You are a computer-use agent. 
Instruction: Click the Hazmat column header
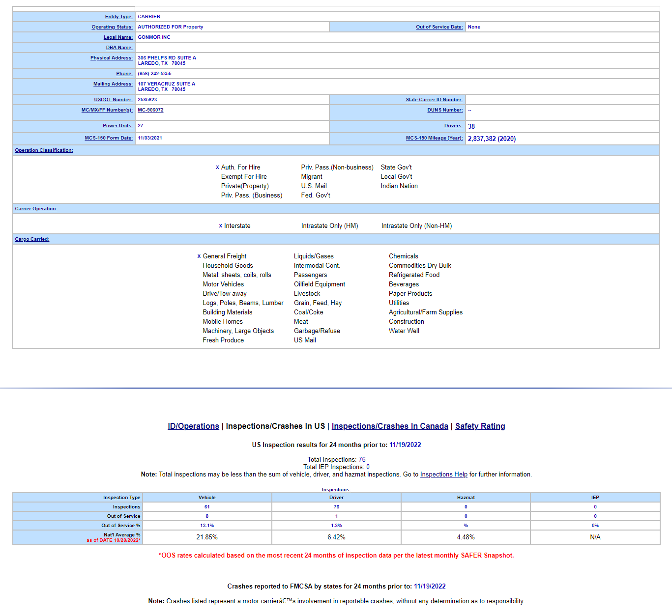click(x=466, y=498)
